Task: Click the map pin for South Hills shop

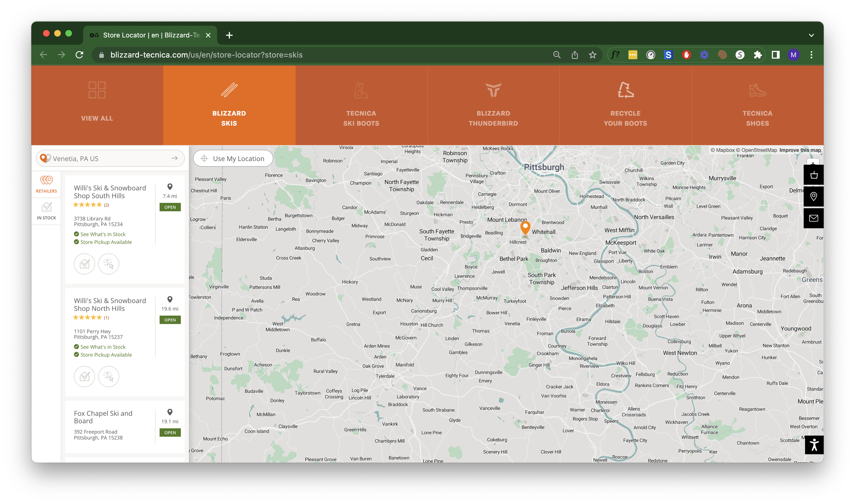Action: (x=170, y=187)
